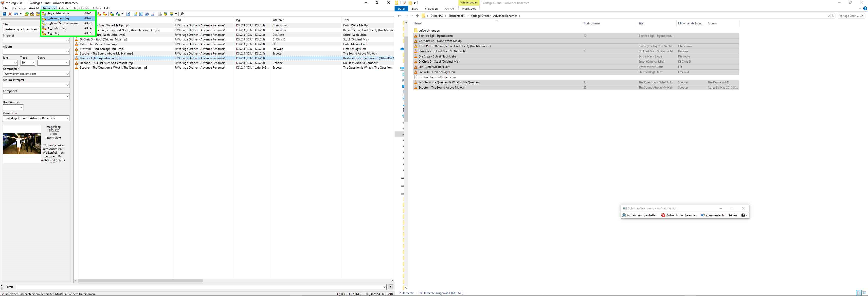This screenshot has height=296, width=868.
Task: Click Aufzeichnung beenden button
Action: click(679, 215)
